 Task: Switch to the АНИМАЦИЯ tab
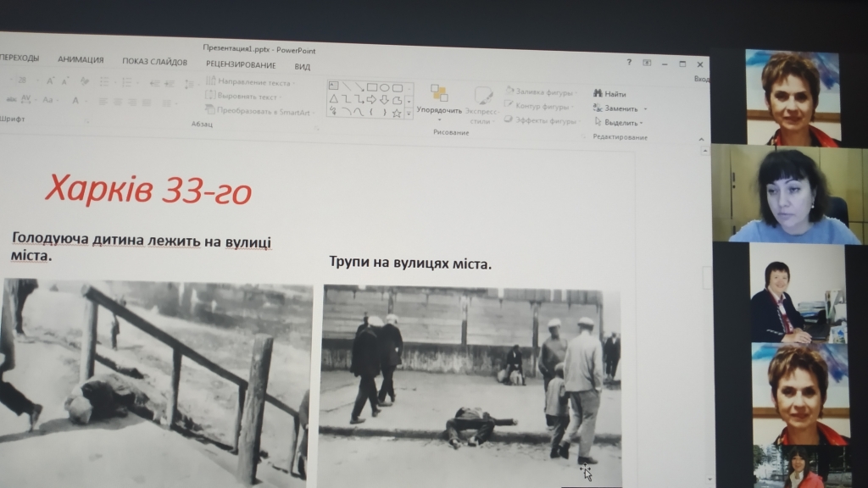(81, 60)
